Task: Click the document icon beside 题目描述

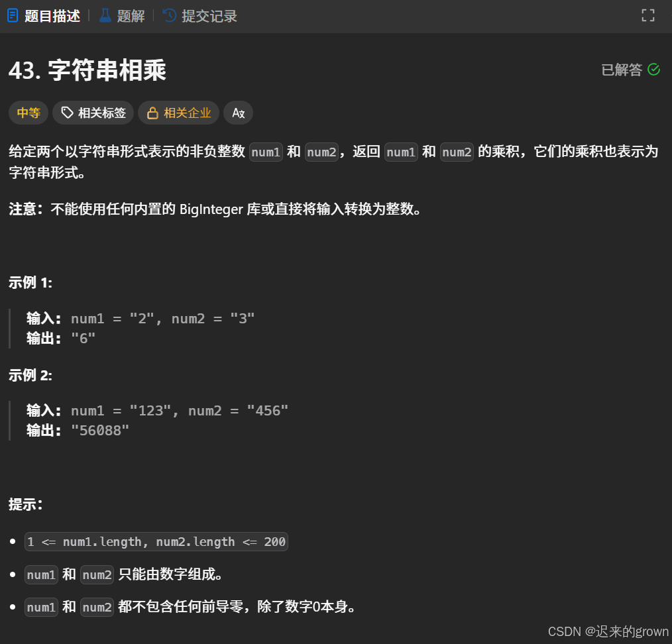Action: 13,16
